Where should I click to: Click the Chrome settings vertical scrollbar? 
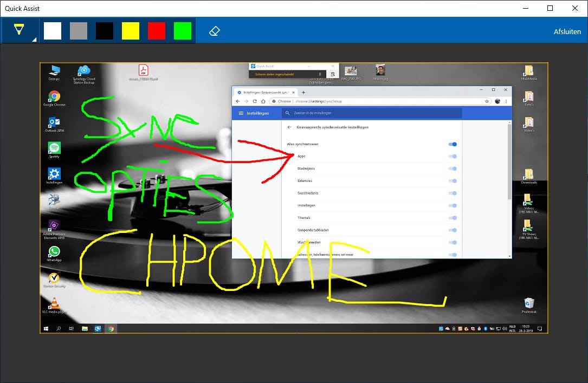pos(509,161)
